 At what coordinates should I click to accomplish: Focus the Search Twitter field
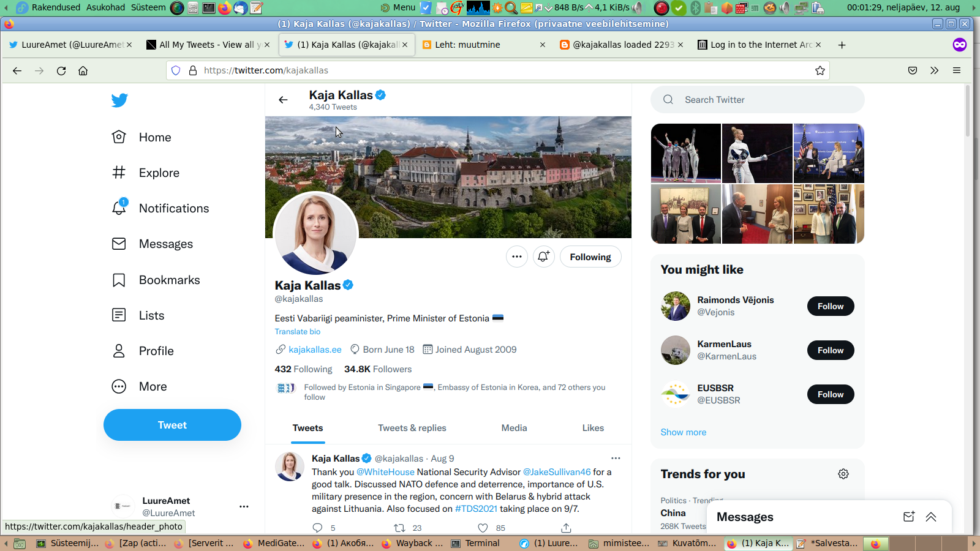(757, 100)
